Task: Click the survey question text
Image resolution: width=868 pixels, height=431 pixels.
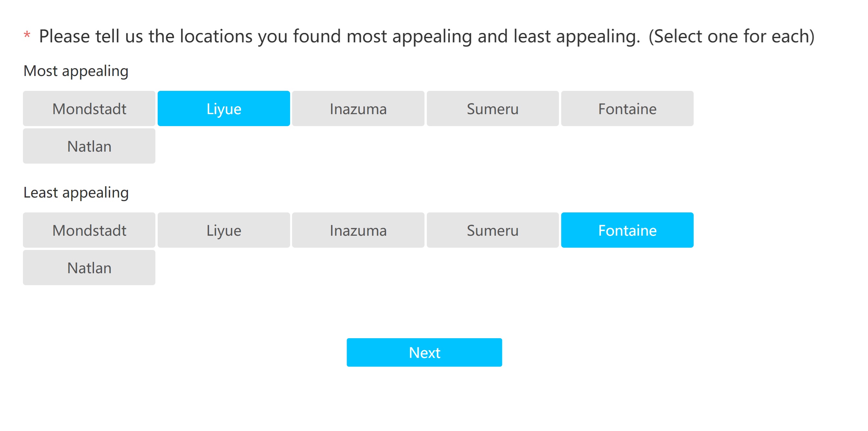Action: point(339,36)
